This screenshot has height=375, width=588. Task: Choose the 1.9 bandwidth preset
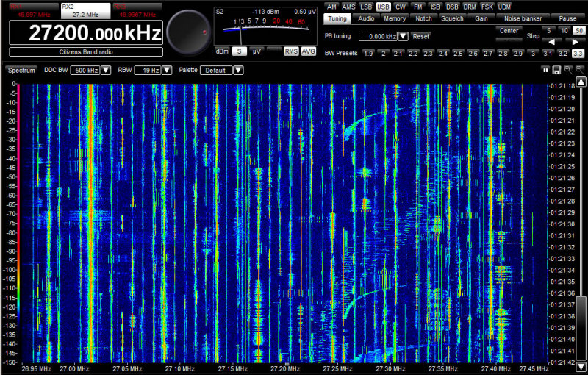pyautogui.click(x=368, y=53)
